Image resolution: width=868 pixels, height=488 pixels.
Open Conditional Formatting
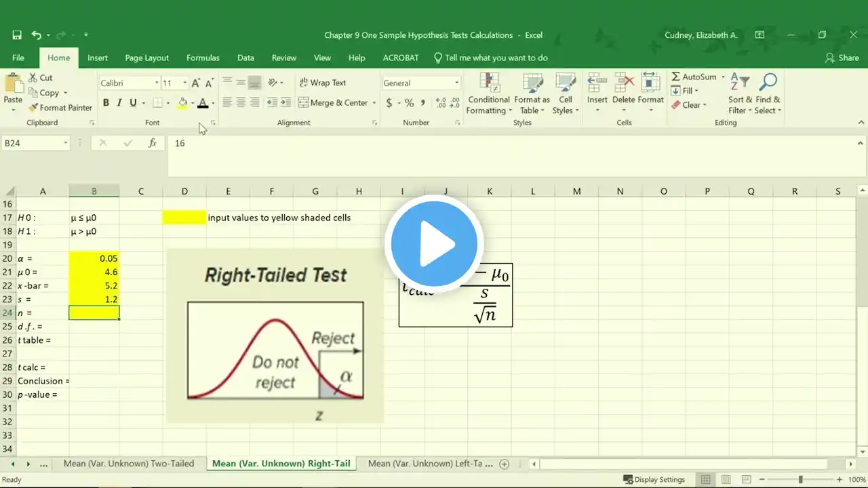pyautogui.click(x=489, y=94)
